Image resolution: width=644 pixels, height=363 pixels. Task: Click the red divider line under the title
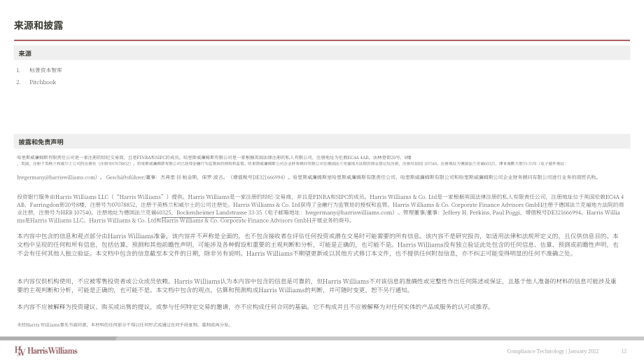322,40
